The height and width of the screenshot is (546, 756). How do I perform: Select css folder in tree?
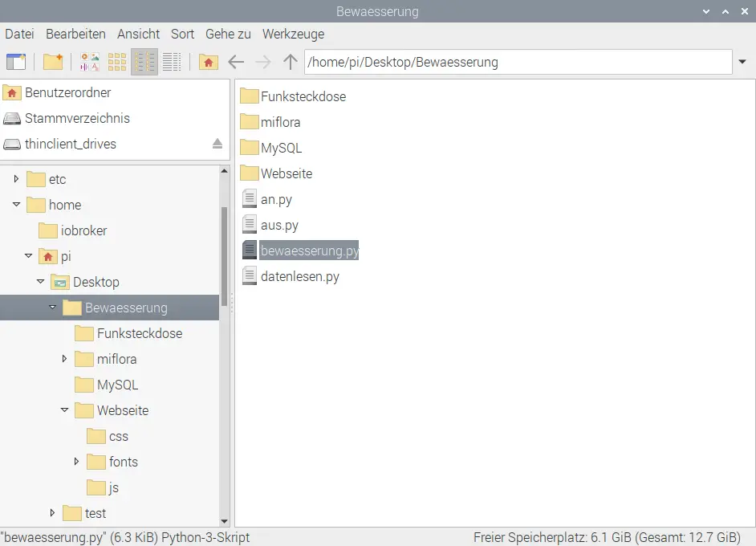108,436
